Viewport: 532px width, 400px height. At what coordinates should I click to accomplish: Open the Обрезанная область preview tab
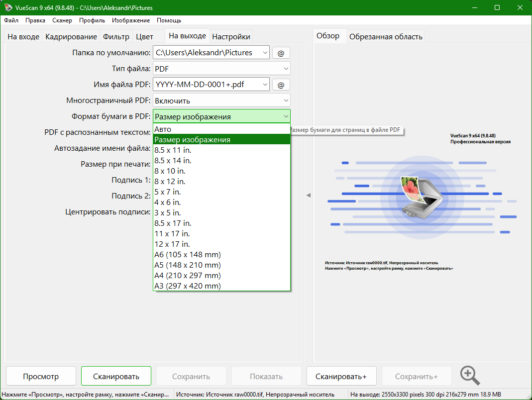[386, 37]
